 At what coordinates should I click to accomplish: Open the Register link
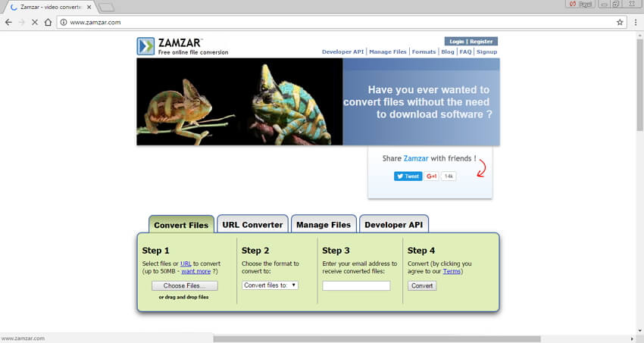pos(481,42)
